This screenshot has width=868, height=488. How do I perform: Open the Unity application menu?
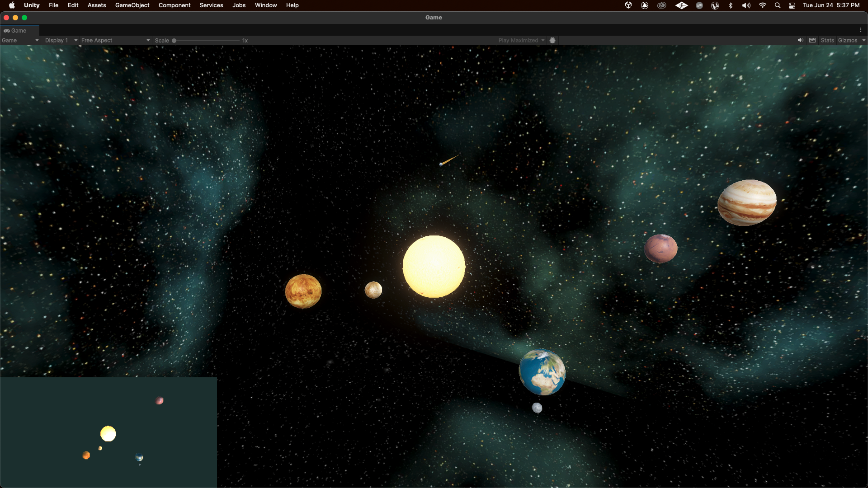coord(32,5)
